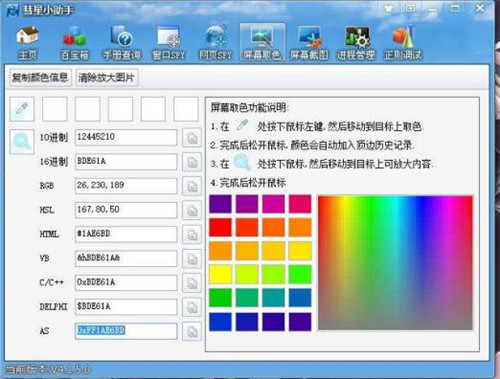Click the 10进制 field showing 12445210
The image size is (500, 379).
[126, 137]
